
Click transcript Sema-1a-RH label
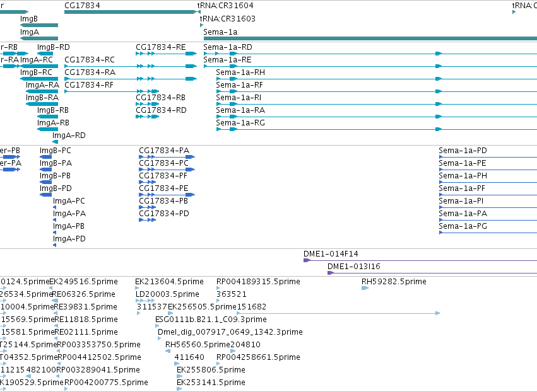240,72
